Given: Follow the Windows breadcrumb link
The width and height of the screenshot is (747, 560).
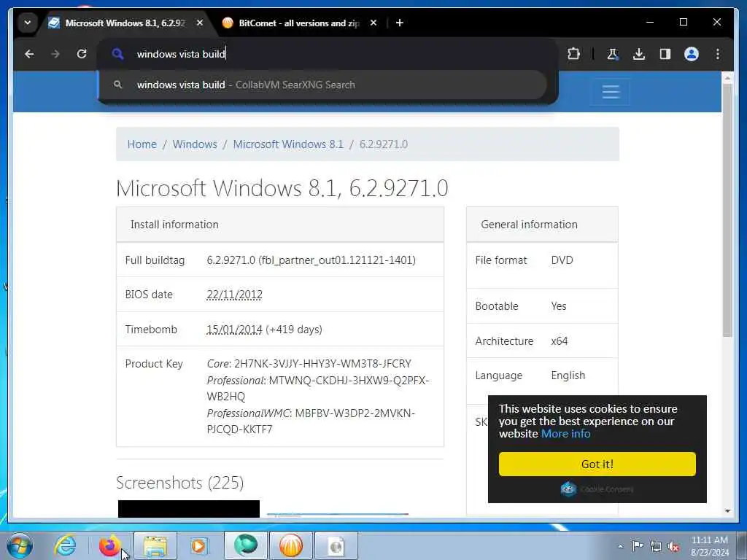Looking at the screenshot, I should tap(195, 144).
